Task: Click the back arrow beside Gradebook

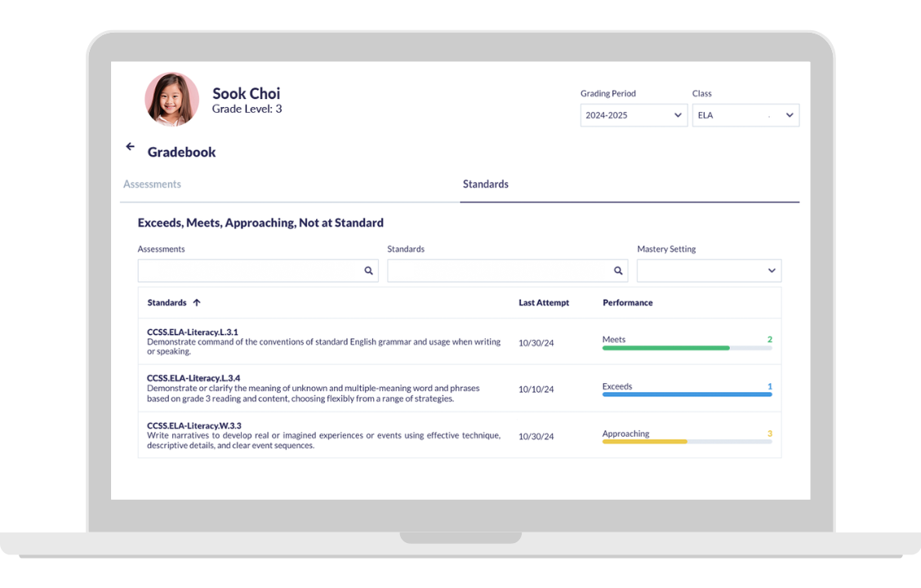Action: tap(130, 147)
